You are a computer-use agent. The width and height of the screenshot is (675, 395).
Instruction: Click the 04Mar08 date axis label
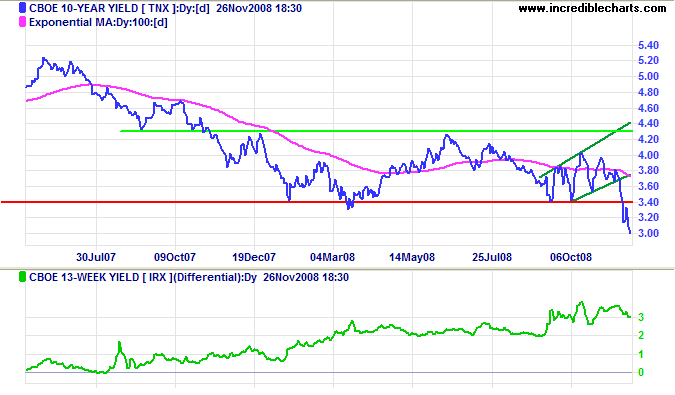click(333, 257)
